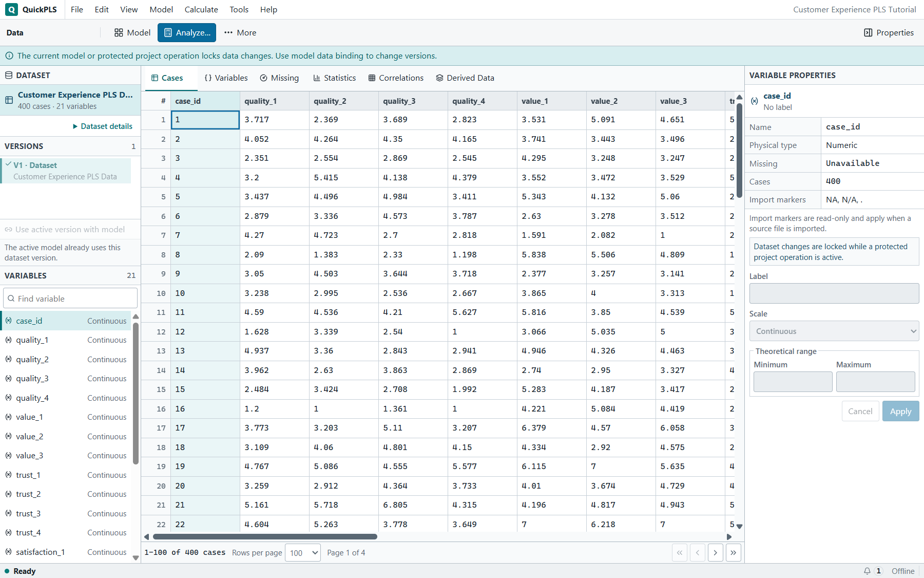Click table scroll right arrow
This screenshot has width=924, height=578.
pyautogui.click(x=729, y=536)
